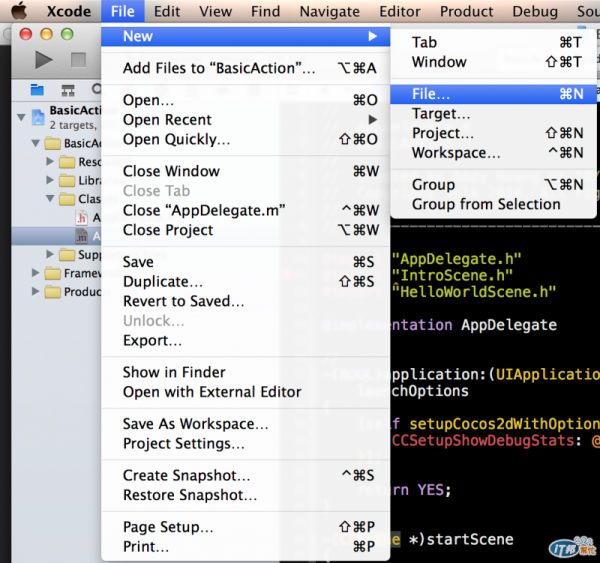
Task: Collapse the BasicAction group folder triangle
Action: coord(36,143)
